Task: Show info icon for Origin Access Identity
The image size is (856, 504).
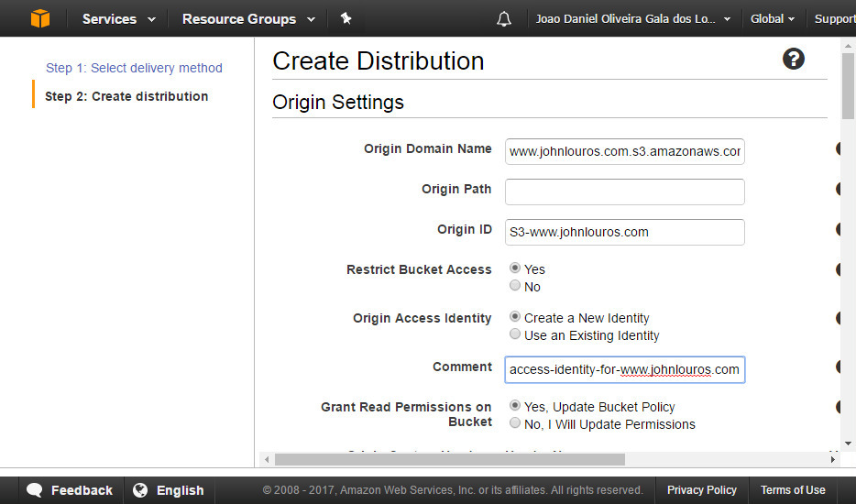Action: pyautogui.click(x=838, y=318)
